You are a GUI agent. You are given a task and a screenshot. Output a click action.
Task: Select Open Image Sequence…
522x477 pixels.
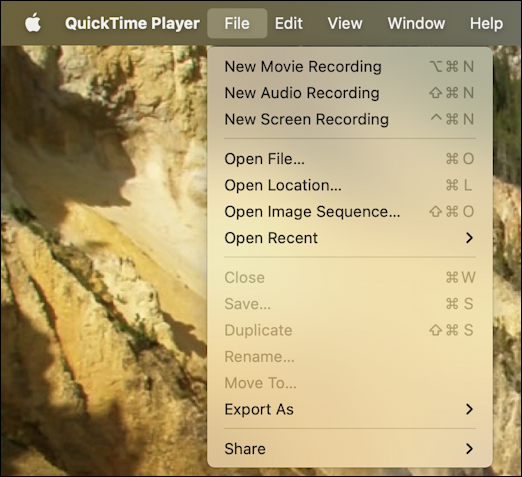(x=350, y=211)
